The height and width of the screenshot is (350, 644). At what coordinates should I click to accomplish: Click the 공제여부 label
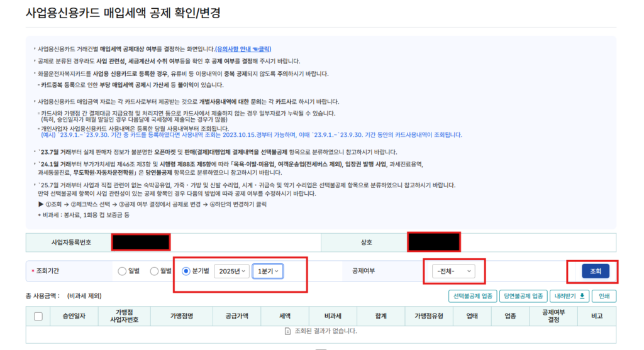(364, 271)
